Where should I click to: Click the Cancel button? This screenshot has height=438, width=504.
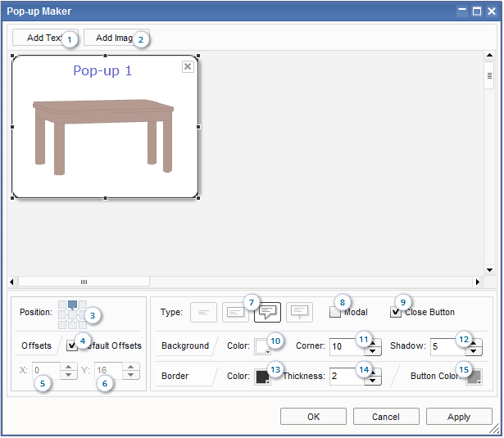(x=386, y=417)
